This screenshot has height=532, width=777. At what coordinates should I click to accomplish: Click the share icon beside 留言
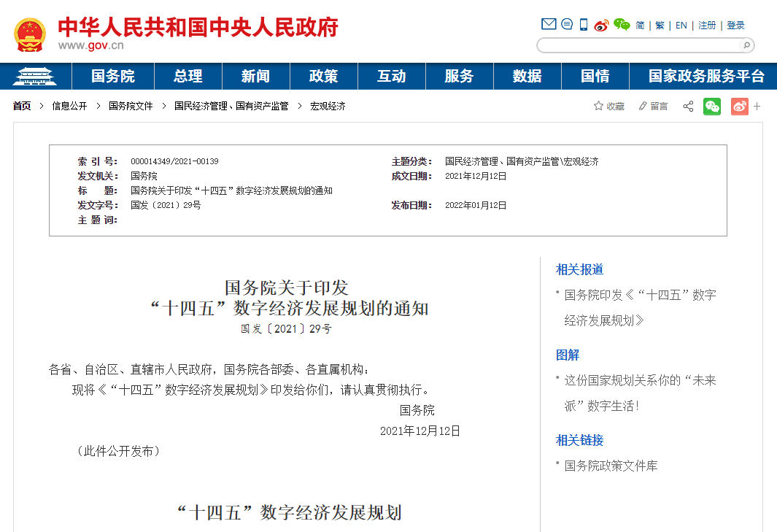click(x=688, y=107)
